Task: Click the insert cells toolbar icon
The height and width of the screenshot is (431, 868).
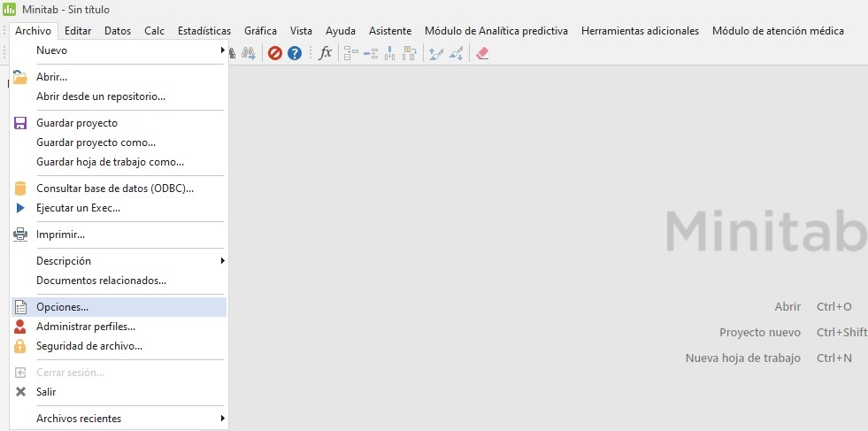Action: click(x=351, y=53)
